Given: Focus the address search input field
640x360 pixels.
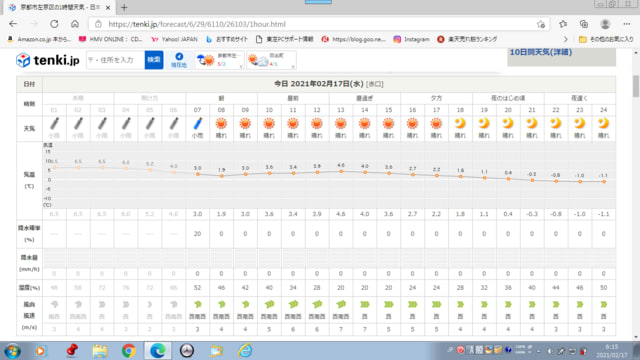Looking at the screenshot, I should tap(116, 60).
